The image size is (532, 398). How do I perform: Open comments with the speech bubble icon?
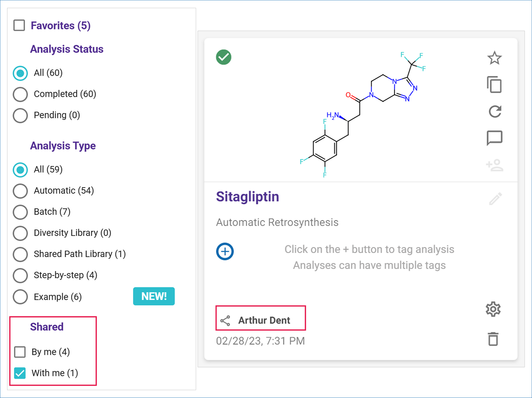(x=494, y=138)
